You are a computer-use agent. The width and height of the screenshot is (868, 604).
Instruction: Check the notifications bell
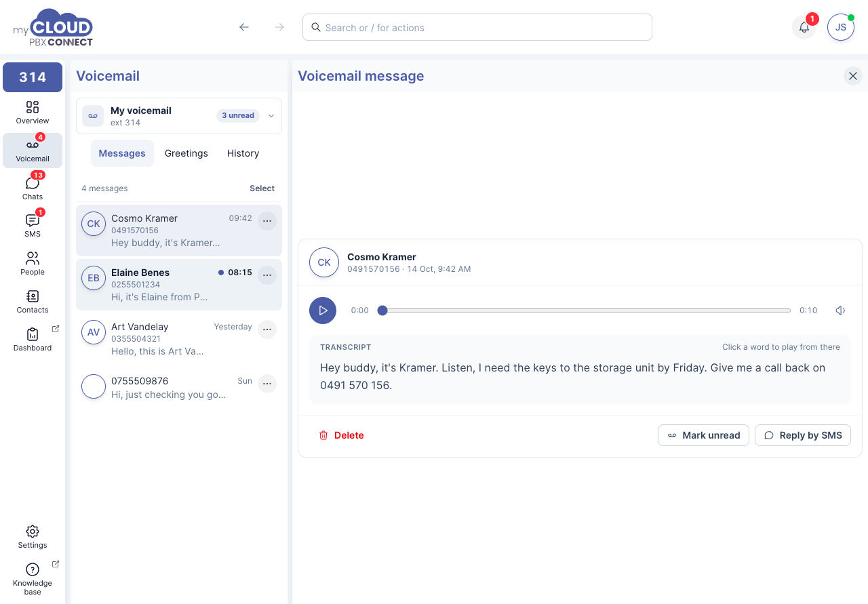(804, 27)
